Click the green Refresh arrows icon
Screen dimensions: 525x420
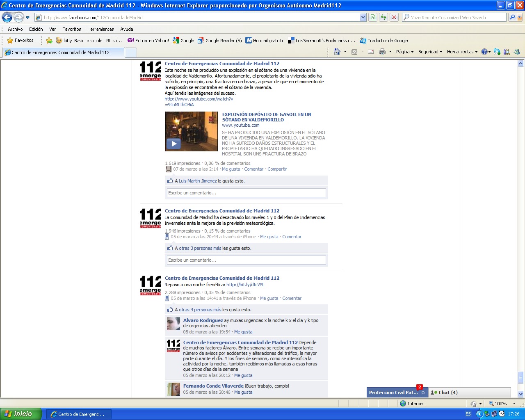383,17
